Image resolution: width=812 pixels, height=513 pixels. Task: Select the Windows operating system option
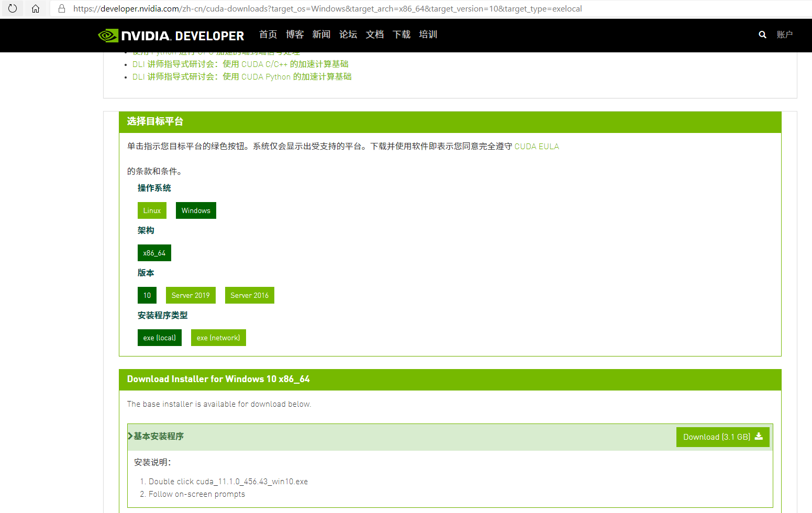[196, 210]
